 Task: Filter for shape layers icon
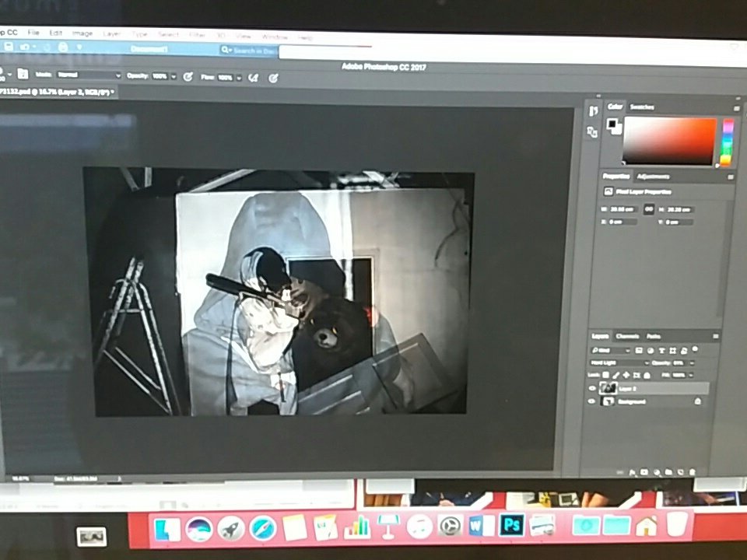672,351
